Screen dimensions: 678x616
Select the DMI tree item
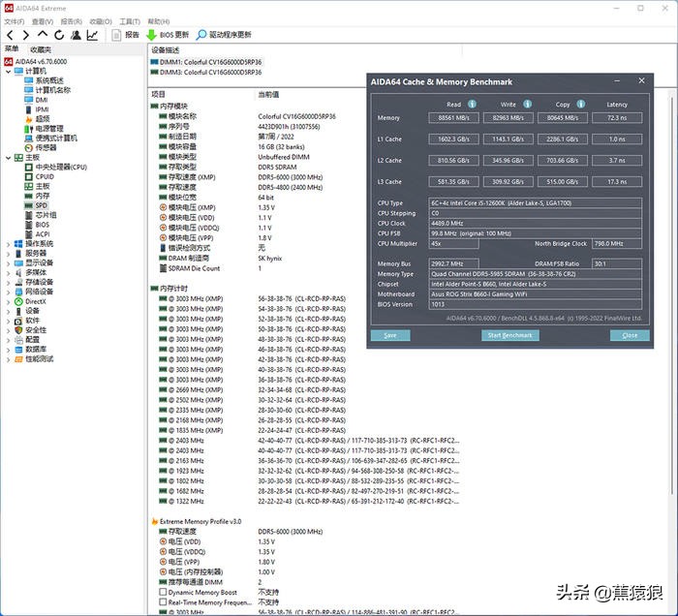point(42,100)
